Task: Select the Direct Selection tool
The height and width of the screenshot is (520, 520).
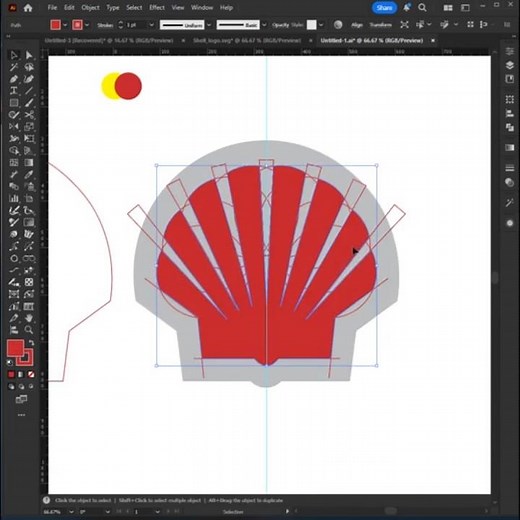Action: [x=29, y=55]
